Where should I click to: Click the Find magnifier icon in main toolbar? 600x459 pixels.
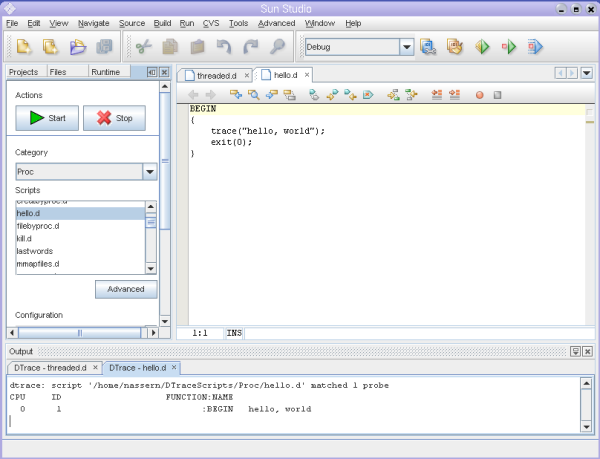(x=277, y=47)
